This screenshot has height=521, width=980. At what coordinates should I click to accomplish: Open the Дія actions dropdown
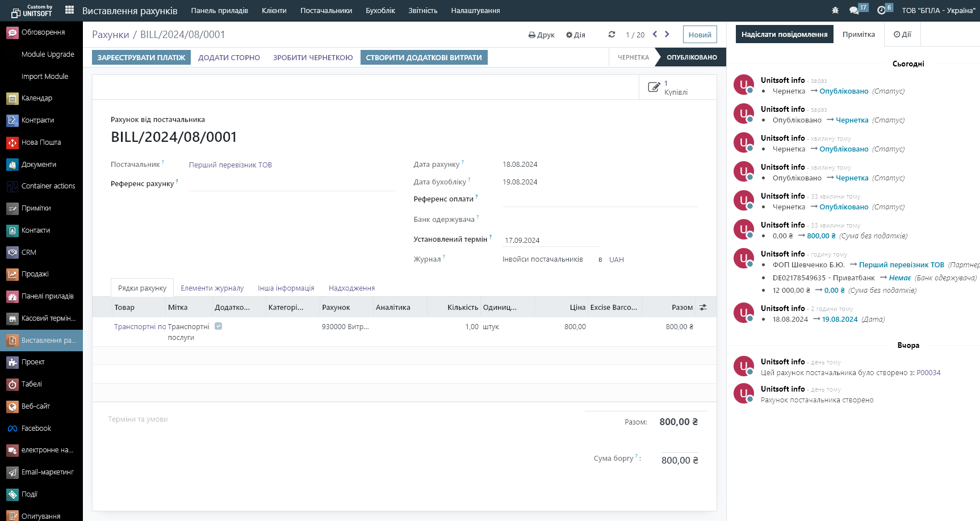pyautogui.click(x=575, y=35)
